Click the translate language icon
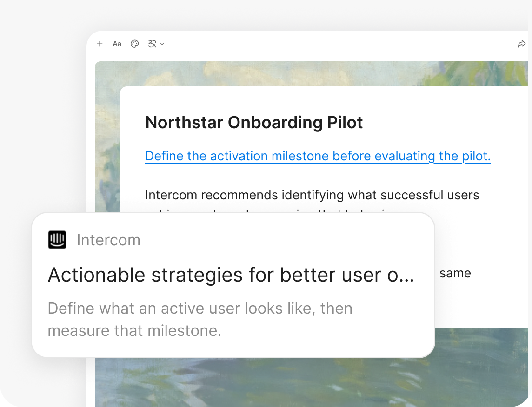Viewport: 532px width, 407px height. coord(152,44)
